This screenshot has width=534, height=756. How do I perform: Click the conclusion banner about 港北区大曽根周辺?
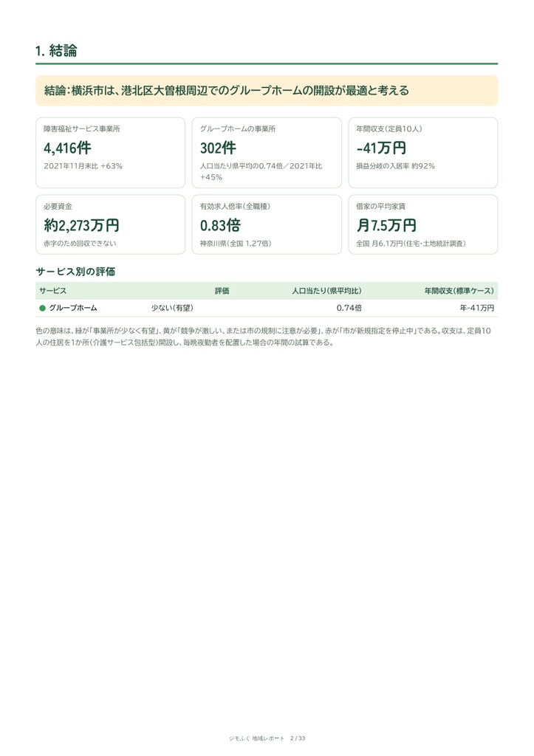pyautogui.click(x=267, y=91)
